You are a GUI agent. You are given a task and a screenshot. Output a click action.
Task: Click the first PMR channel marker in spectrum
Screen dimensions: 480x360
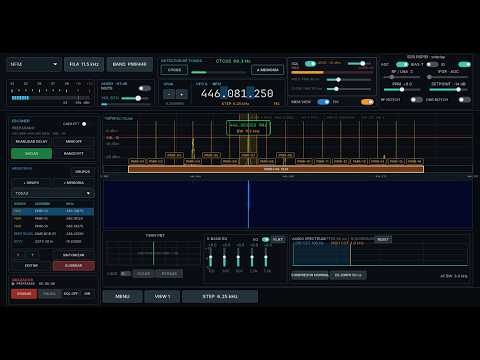pos(137,162)
